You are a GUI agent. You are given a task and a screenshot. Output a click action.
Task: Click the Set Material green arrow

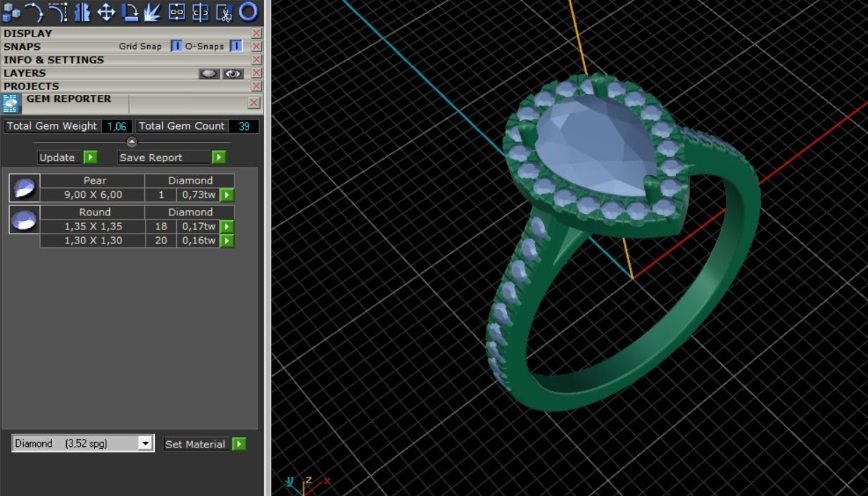pos(239,444)
